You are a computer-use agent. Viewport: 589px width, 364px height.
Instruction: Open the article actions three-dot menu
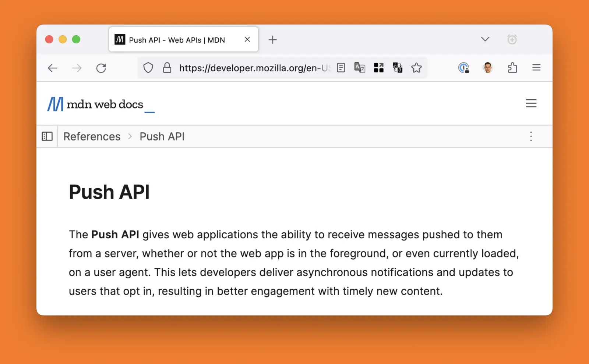(531, 136)
